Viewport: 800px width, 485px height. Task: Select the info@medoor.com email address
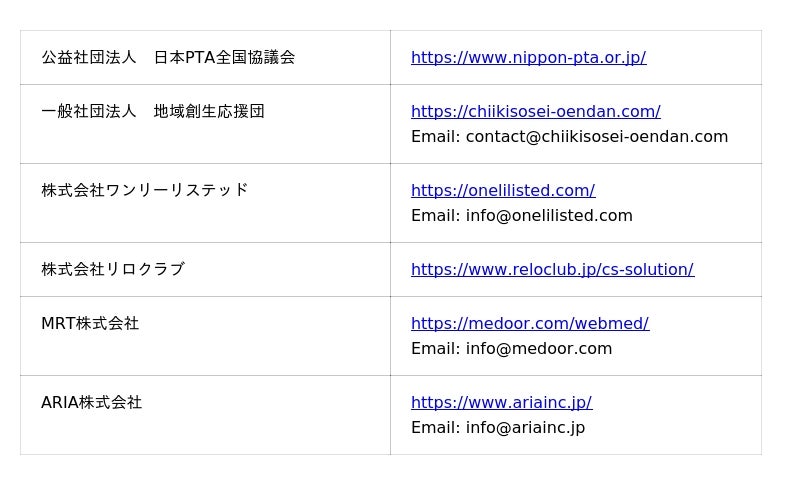[x=539, y=349]
